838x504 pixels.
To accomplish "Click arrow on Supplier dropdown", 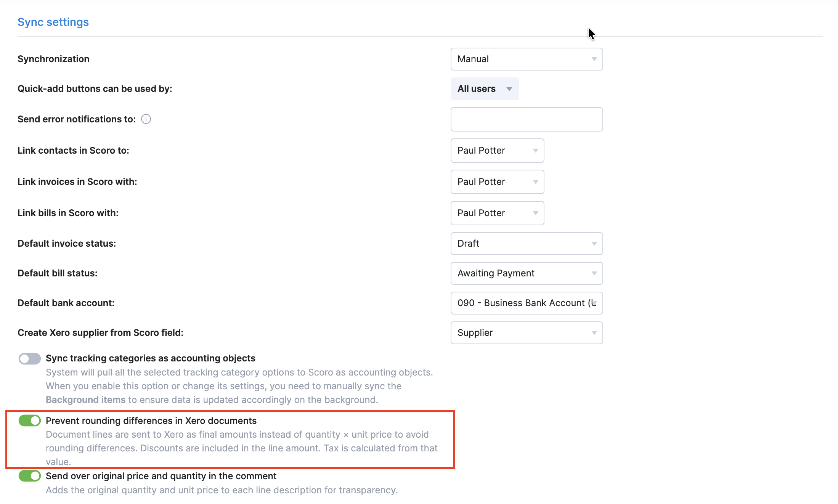I will [594, 333].
